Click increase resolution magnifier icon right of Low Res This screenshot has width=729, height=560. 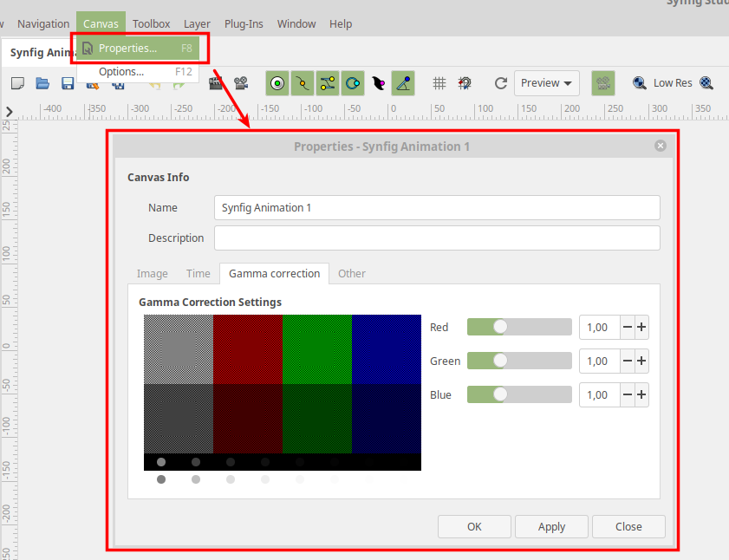pyautogui.click(x=706, y=83)
